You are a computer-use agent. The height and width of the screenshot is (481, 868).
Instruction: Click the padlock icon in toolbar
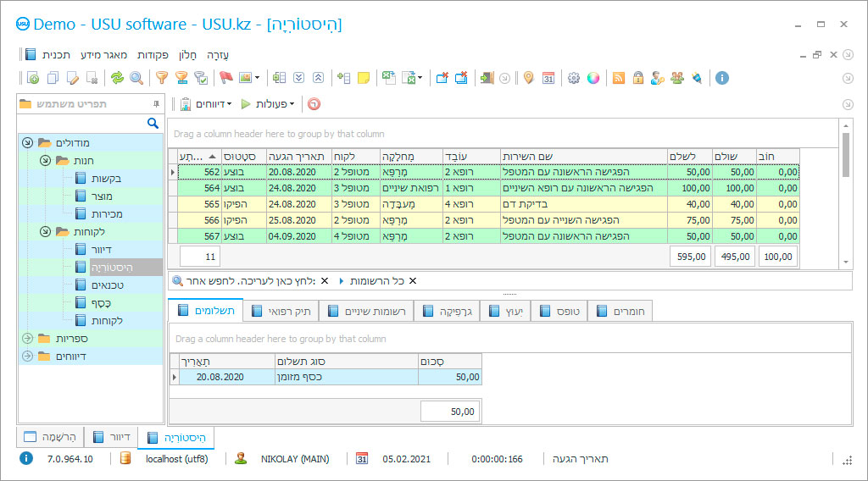click(x=637, y=78)
